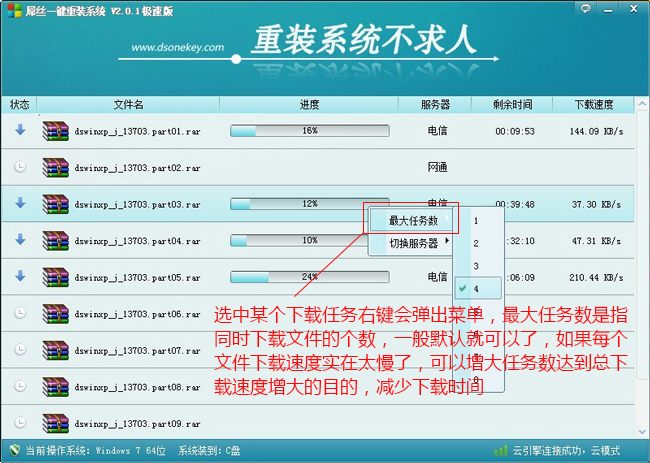Click the 系统装到: C盘 status bar entry
650x463 pixels.
pos(209,451)
